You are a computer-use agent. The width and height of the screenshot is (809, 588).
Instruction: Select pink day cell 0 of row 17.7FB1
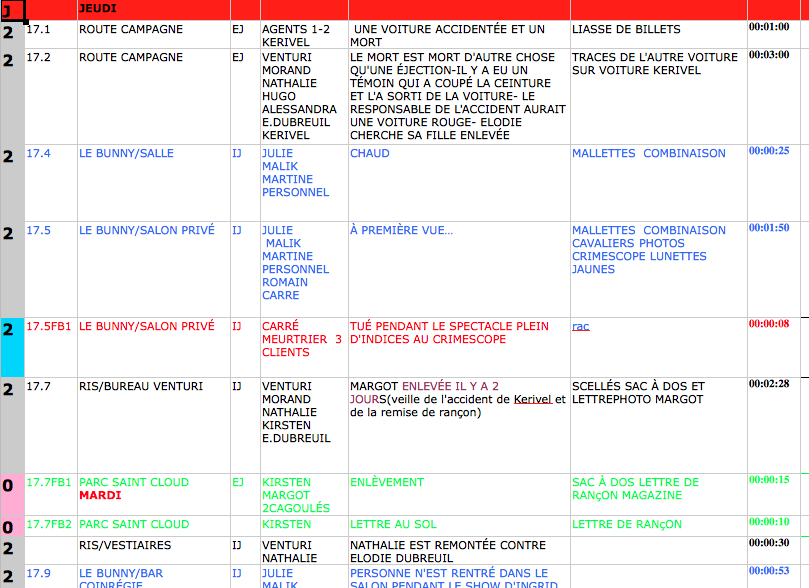(x=12, y=494)
